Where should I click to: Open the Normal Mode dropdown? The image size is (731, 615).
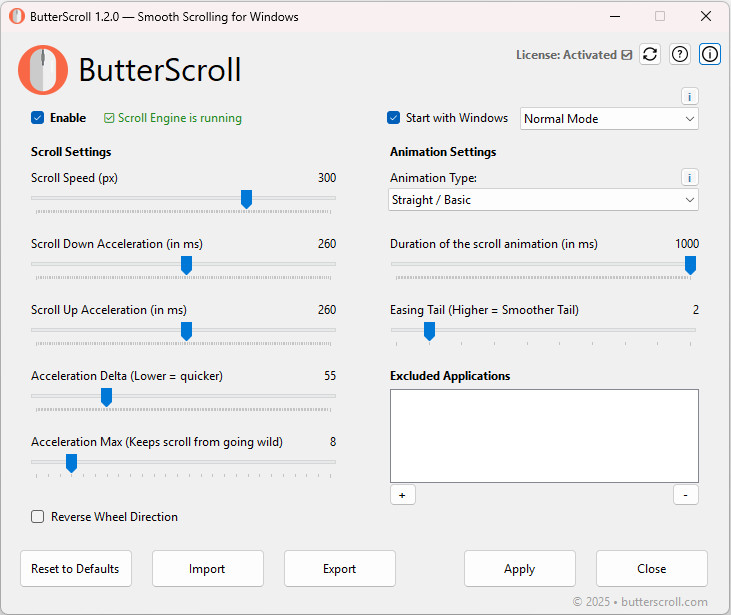pyautogui.click(x=609, y=119)
